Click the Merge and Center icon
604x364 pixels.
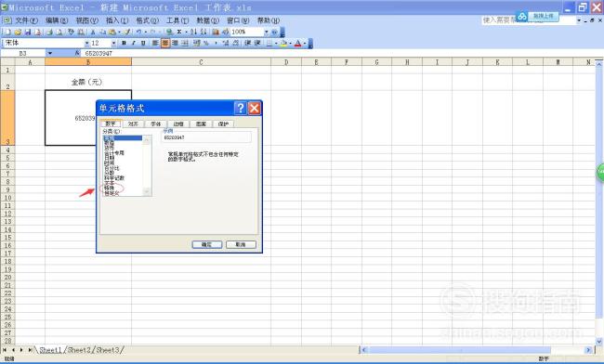pos(185,43)
